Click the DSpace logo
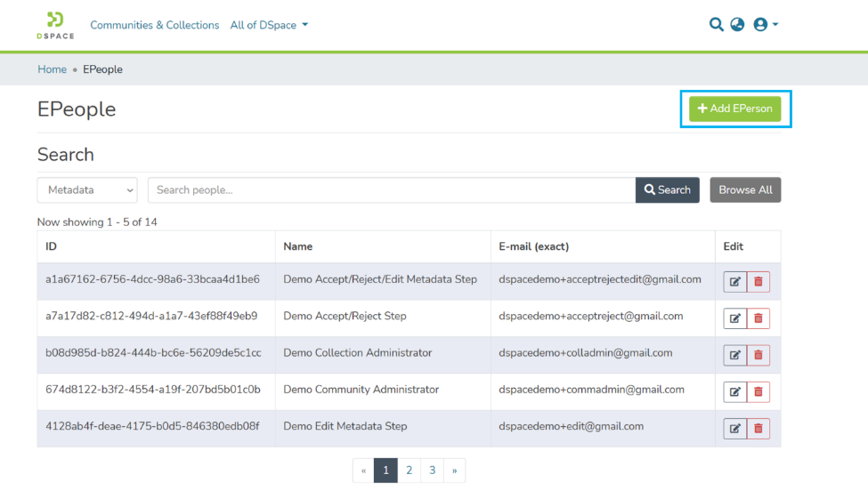868x491 pixels. tap(55, 25)
